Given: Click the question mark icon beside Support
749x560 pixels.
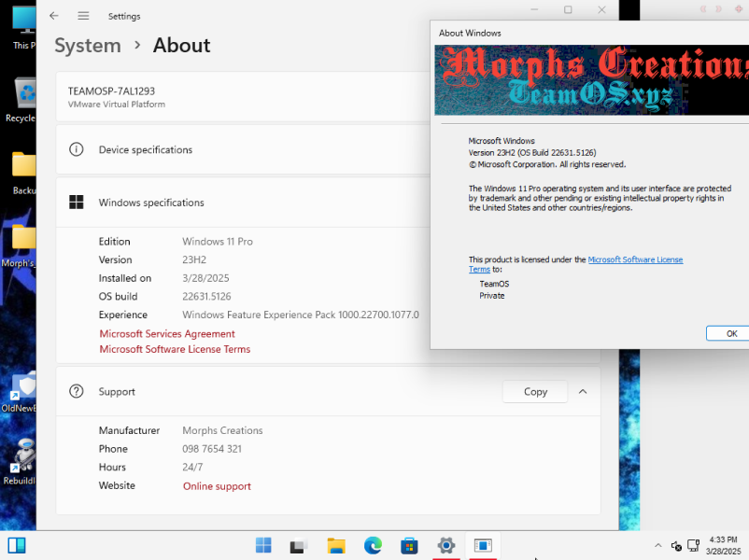Looking at the screenshot, I should point(77,391).
